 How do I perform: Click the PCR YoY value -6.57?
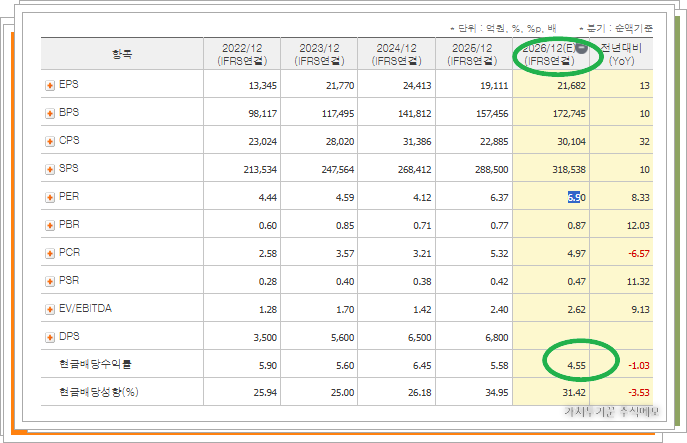[x=639, y=254]
